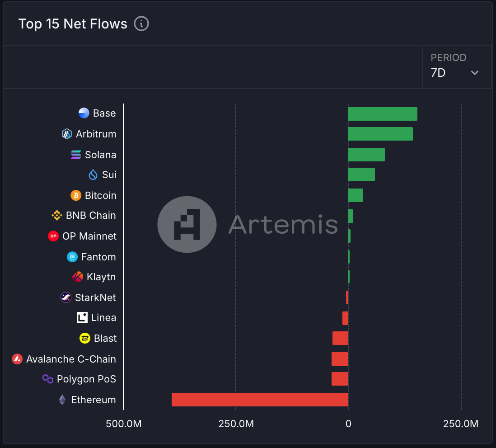This screenshot has width=496, height=448.
Task: Click the Bitcoin logo icon
Action: click(76, 195)
